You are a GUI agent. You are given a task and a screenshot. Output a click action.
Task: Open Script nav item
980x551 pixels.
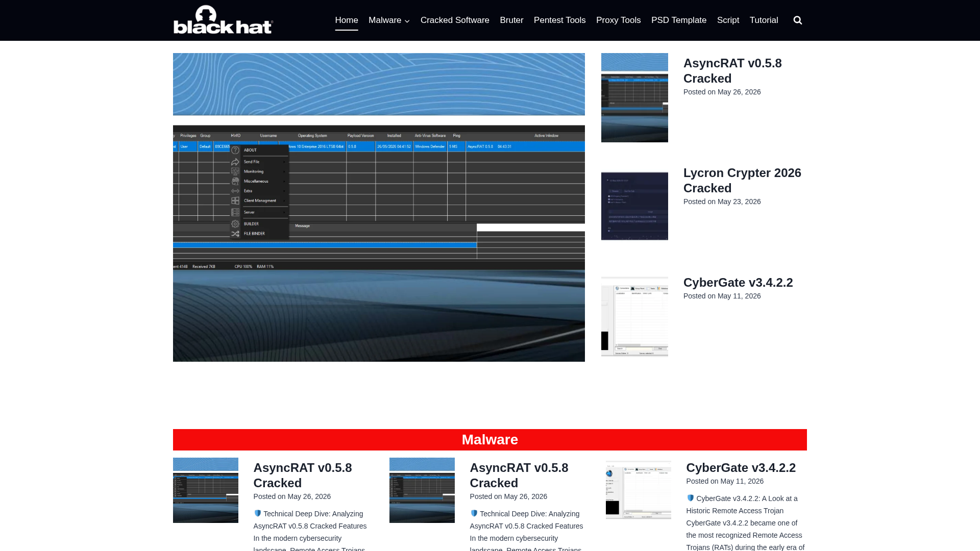[x=728, y=20]
